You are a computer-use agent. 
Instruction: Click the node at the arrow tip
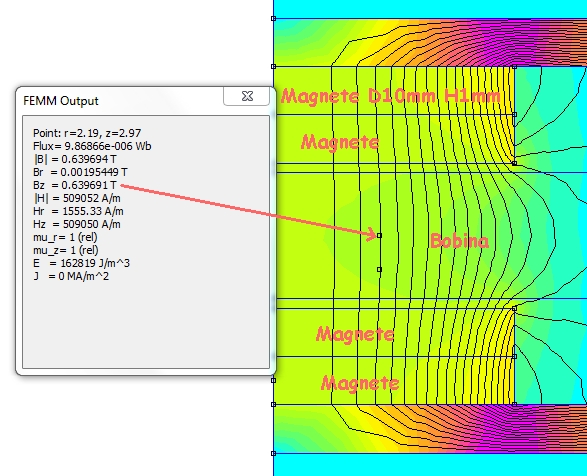[379, 236]
